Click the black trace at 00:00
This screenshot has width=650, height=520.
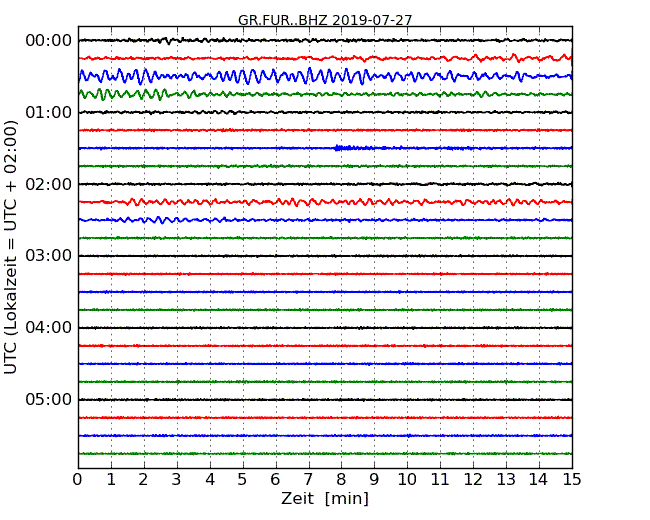pos(325,40)
